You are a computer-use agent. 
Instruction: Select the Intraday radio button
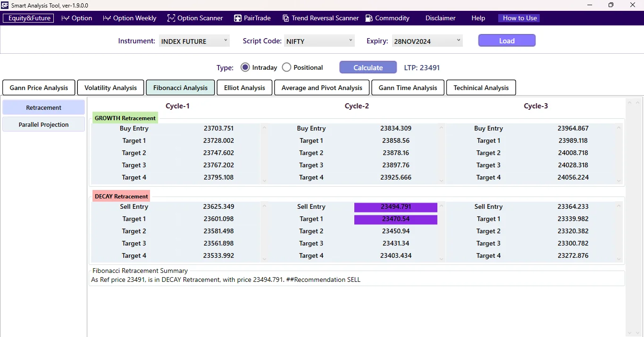pyautogui.click(x=245, y=67)
